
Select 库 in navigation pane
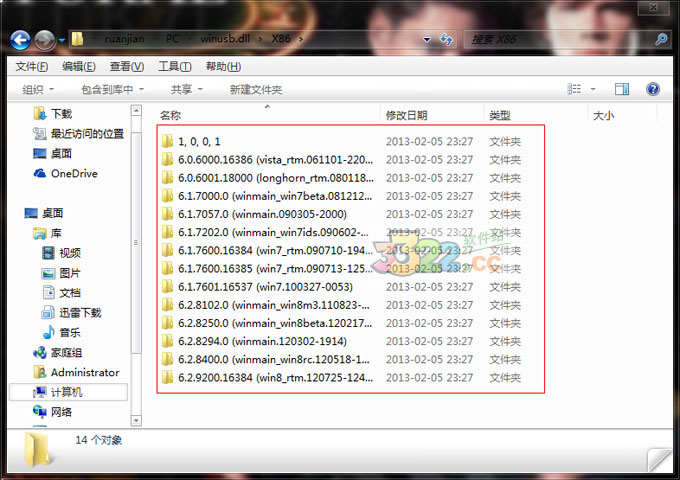(x=47, y=233)
